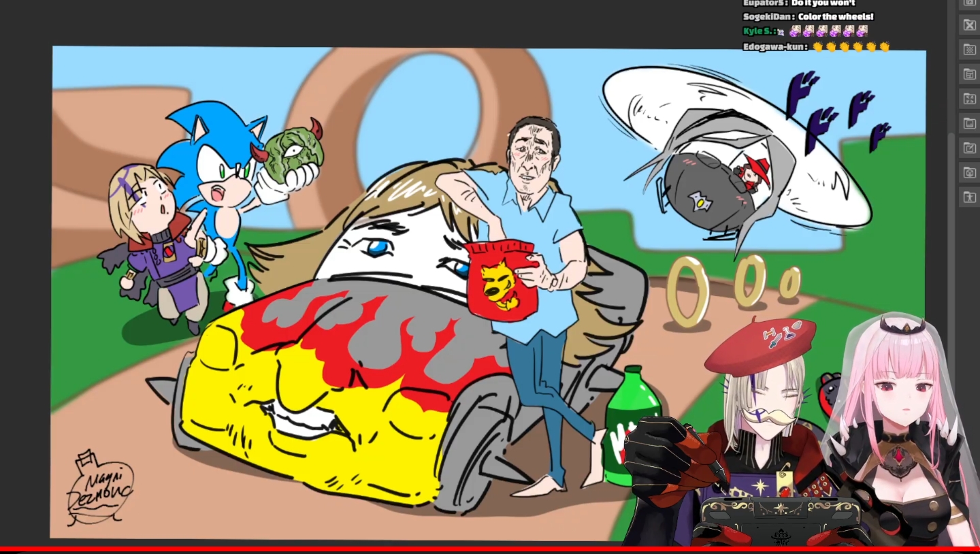Open the 3D cube material folder icon
The height and width of the screenshot is (554, 980).
(968, 172)
